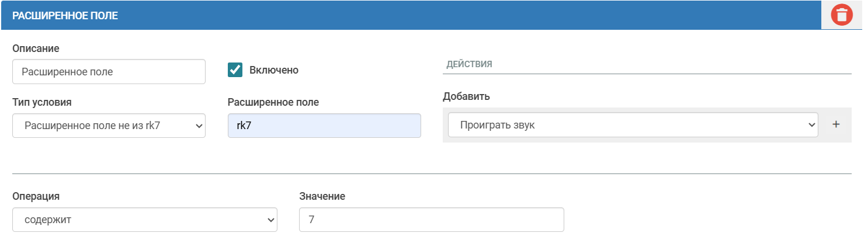Click the red trash delete icon
This screenshot has width=868, height=243.
tap(841, 15)
